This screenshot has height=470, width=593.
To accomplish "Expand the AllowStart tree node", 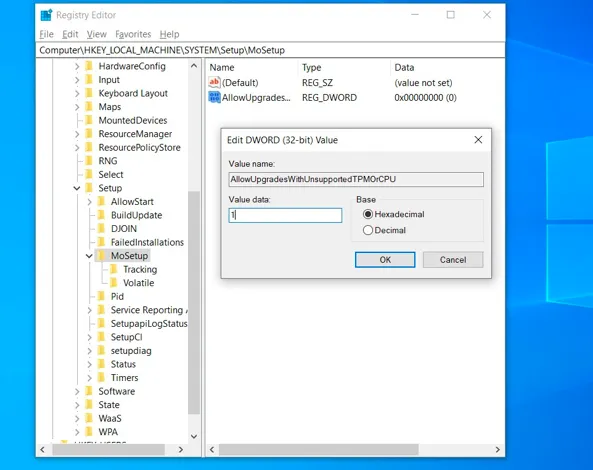I will [89, 202].
